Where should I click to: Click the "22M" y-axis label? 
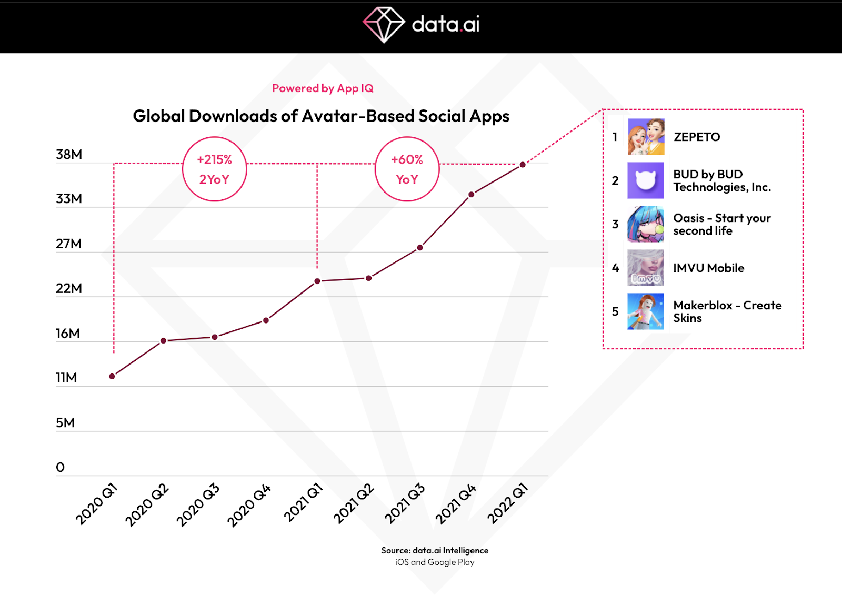(x=69, y=288)
